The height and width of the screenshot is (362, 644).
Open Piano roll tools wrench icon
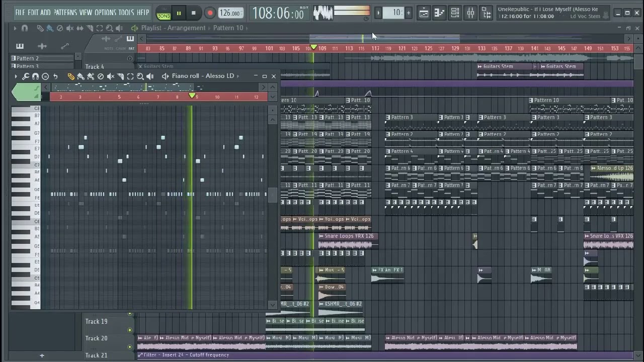26,76
